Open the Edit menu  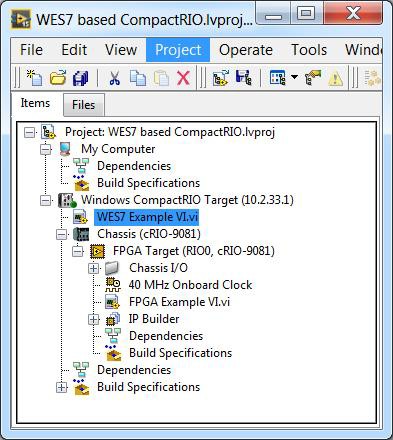(74, 50)
